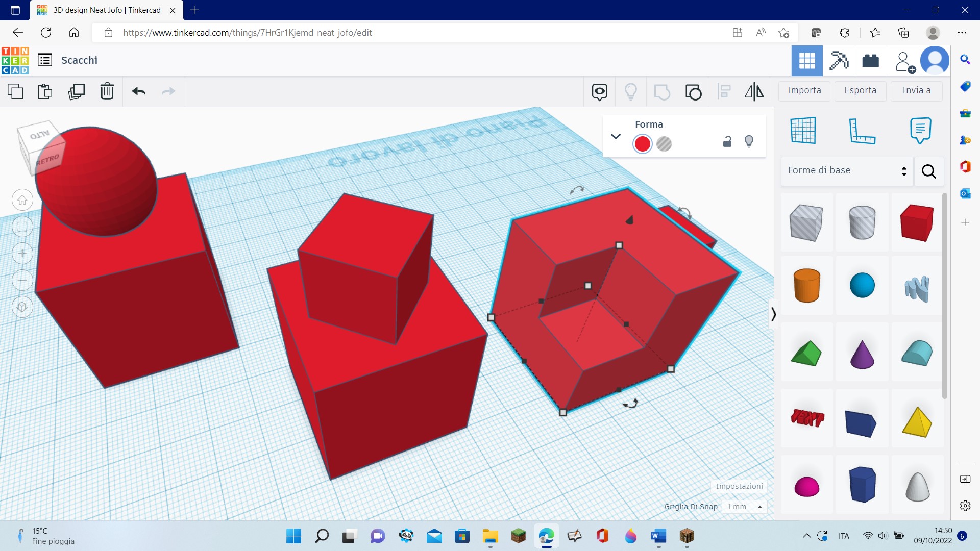Toggle hide shape lightbulb in Forma panel

[x=749, y=141]
